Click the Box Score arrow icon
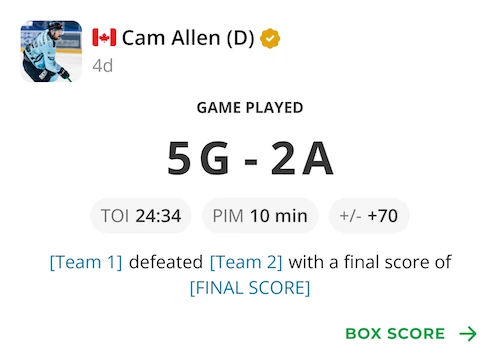500x362 pixels. 468,334
